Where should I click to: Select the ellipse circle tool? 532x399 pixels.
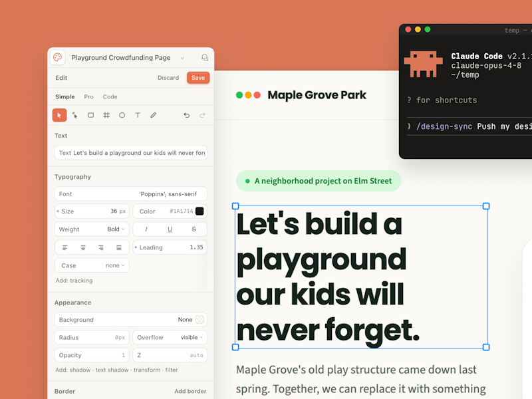click(122, 115)
